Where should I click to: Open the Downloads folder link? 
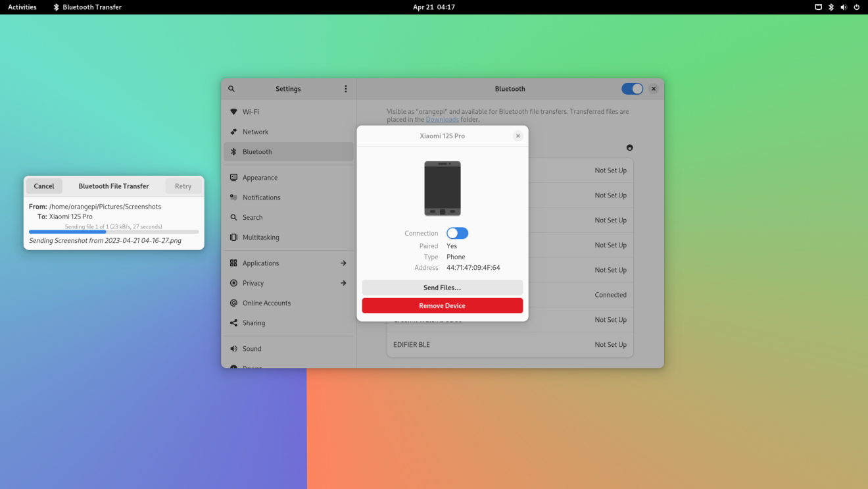(443, 120)
